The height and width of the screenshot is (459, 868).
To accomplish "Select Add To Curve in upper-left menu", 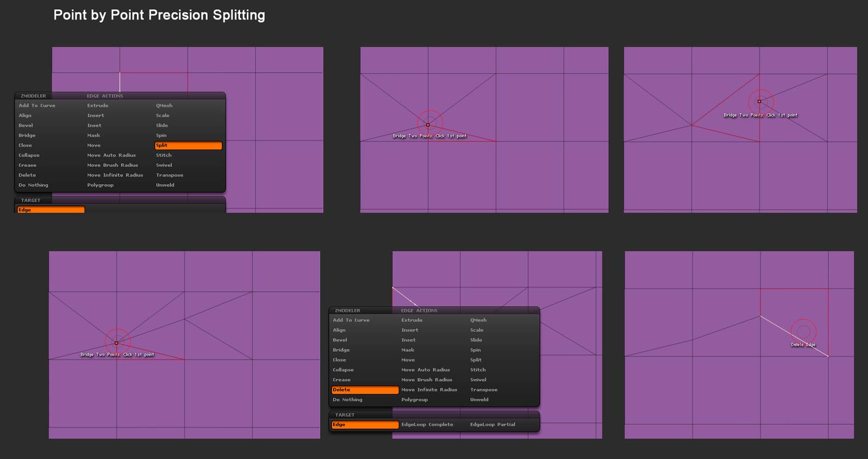I will tap(37, 106).
